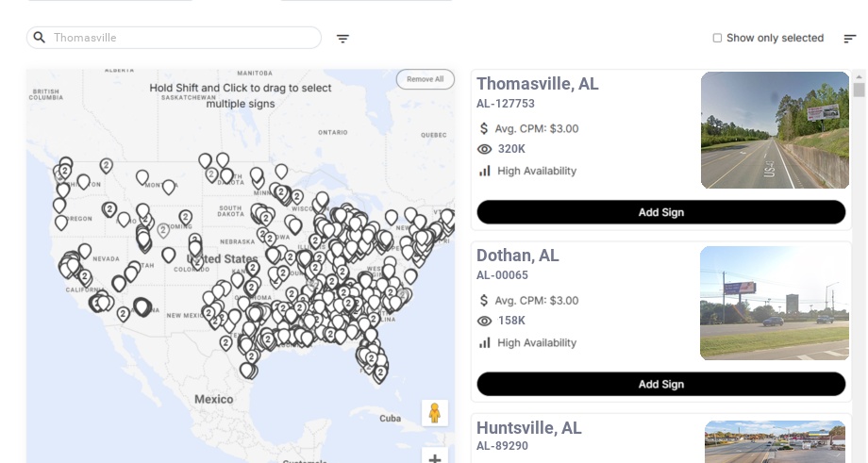This screenshot has width=868, height=463.
Task: Click the availability bars icon for Thomasville
Action: coord(485,171)
